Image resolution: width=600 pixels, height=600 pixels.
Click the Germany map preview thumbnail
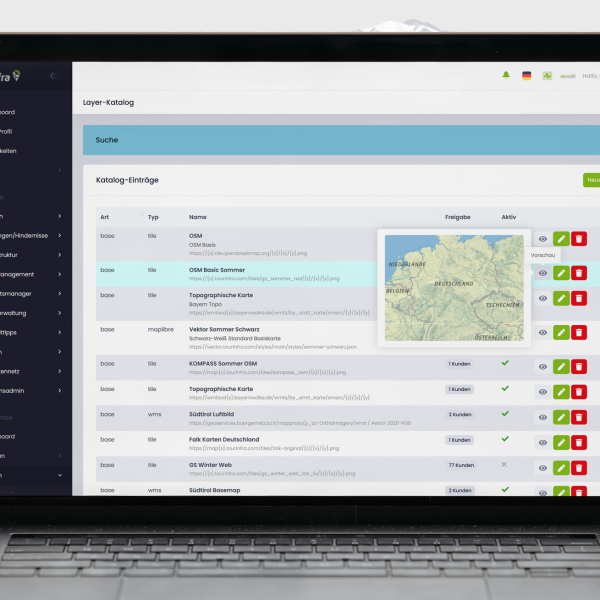[x=454, y=288]
